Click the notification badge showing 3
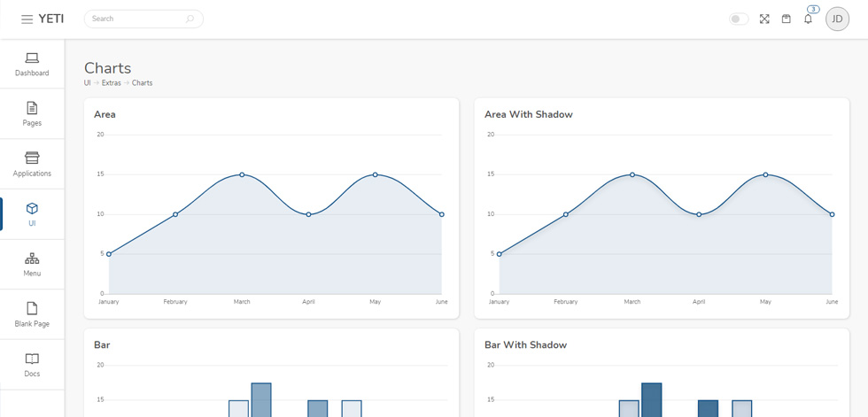 pyautogui.click(x=813, y=10)
